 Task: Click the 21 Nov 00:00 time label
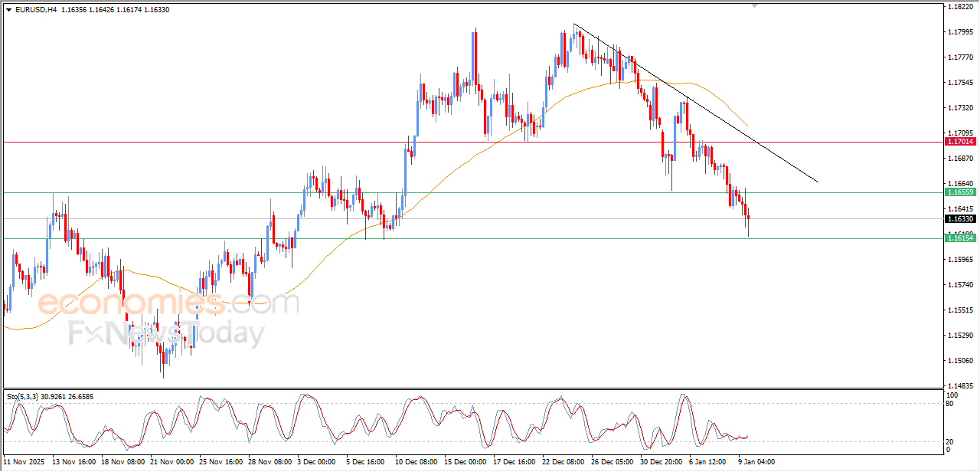coord(172,462)
